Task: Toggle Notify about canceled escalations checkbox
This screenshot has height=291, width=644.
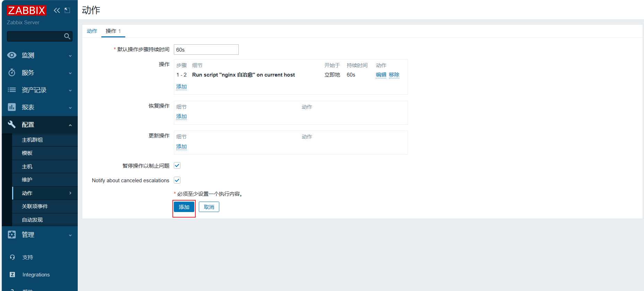Action: (177, 180)
